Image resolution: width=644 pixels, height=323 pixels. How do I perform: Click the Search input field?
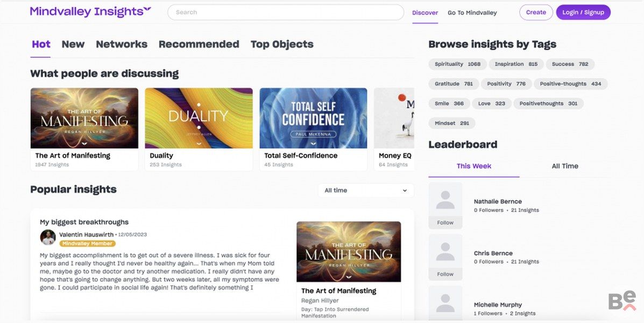[x=286, y=12]
